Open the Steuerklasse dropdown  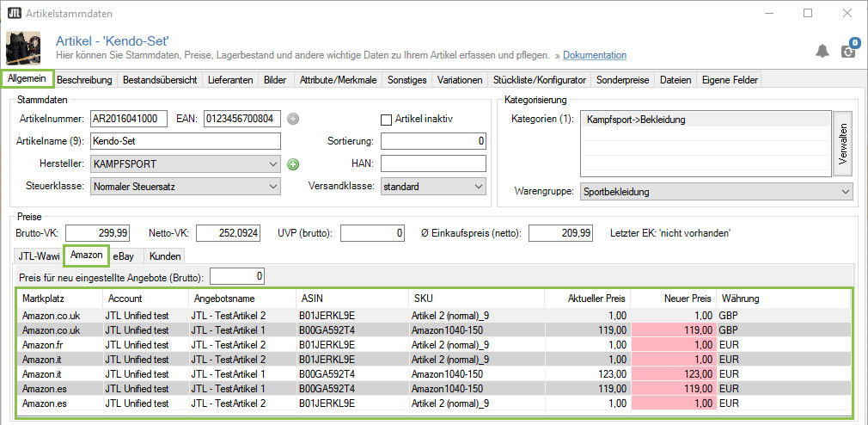coord(273,186)
